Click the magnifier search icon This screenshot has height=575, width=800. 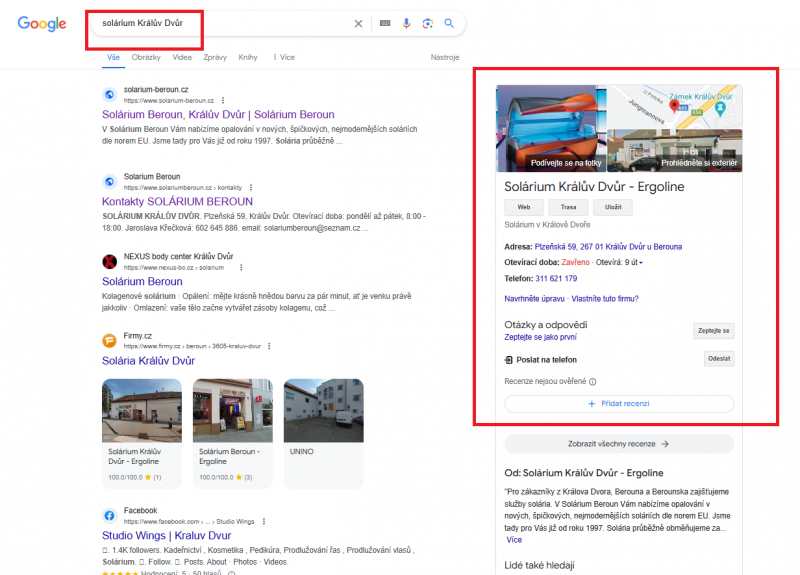449,23
